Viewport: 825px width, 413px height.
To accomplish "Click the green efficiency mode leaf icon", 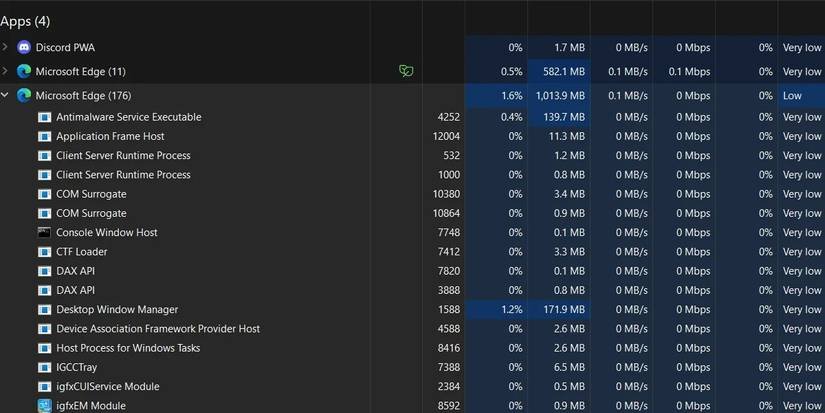I will pos(406,71).
